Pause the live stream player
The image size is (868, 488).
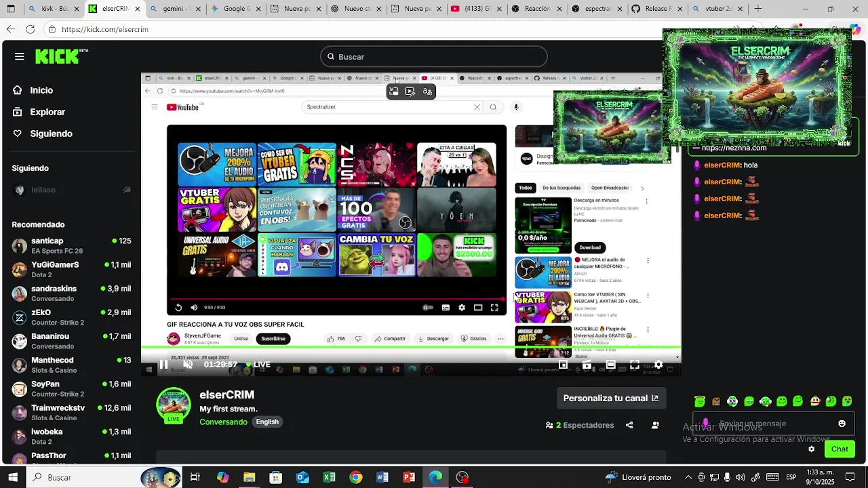click(x=163, y=365)
